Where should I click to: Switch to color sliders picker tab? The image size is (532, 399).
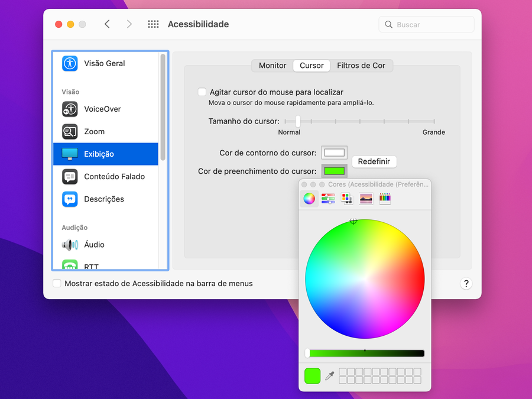tap(328, 199)
